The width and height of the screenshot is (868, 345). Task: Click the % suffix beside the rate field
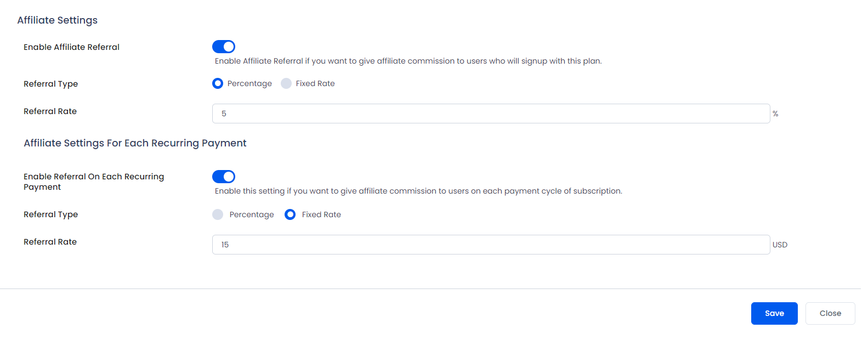click(775, 114)
